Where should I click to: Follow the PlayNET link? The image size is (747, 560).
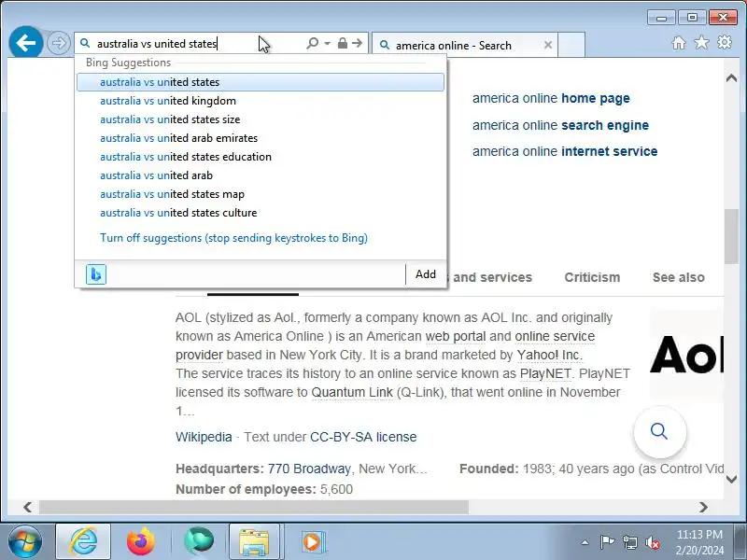pos(545,373)
